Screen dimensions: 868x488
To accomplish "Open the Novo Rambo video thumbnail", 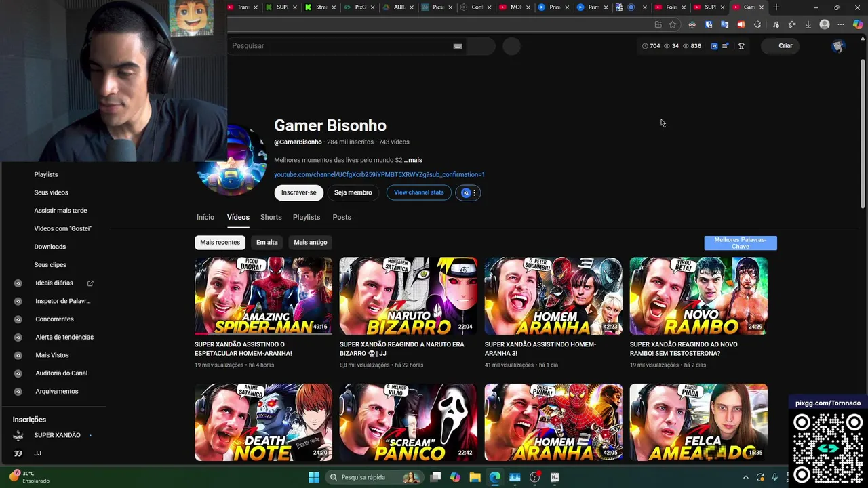I will pyautogui.click(x=698, y=296).
